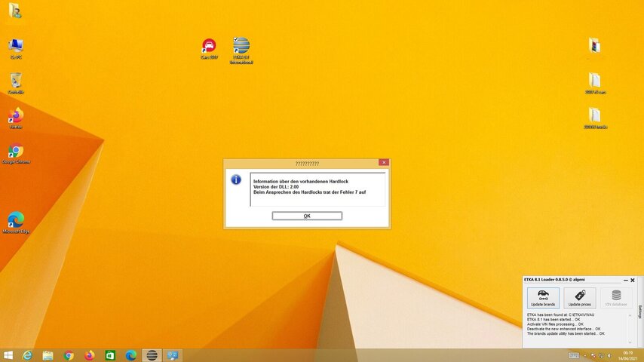The width and height of the screenshot is (644, 362).
Task: Close the Hardlock error dialog with red X
Action: pos(384,162)
